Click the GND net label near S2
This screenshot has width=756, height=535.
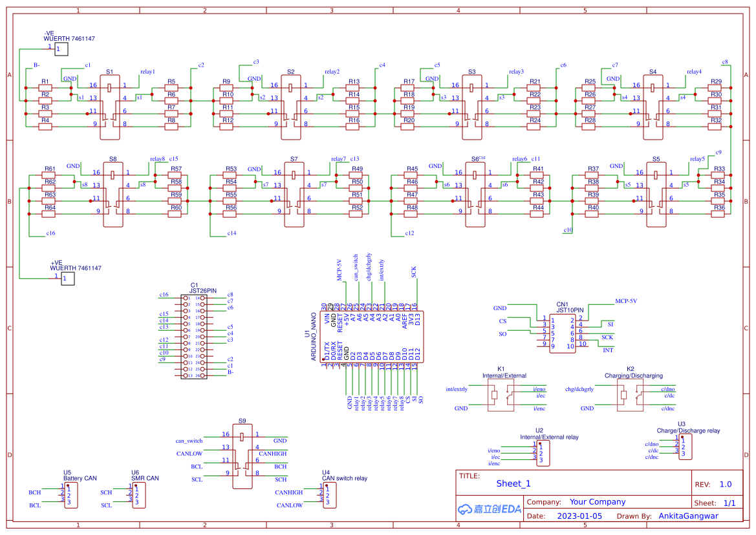coord(255,79)
